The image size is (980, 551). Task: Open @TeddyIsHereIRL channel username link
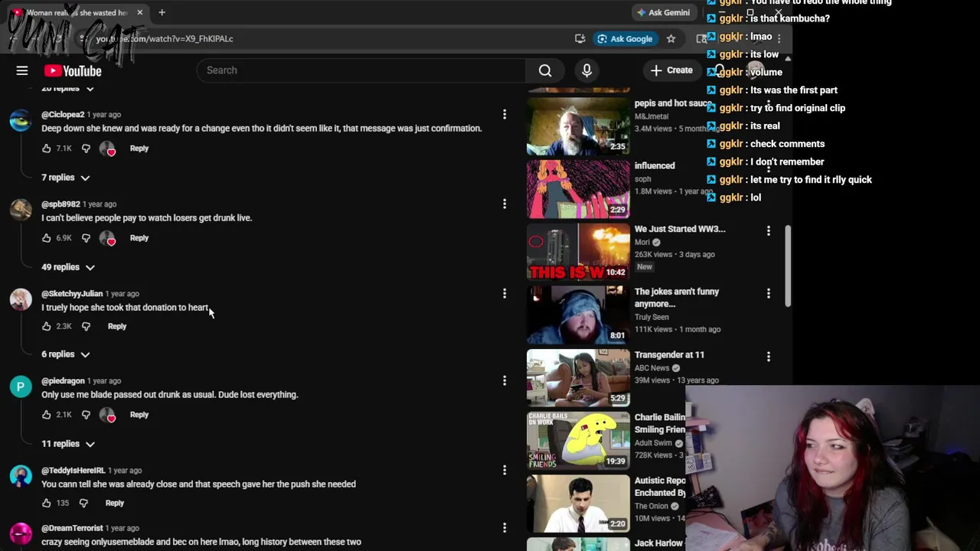pos(73,471)
